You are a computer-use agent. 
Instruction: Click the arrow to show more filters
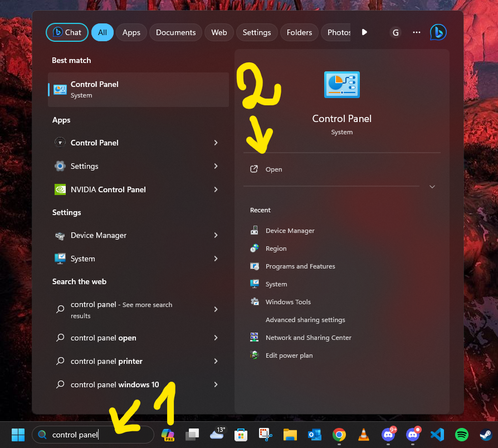coord(364,32)
